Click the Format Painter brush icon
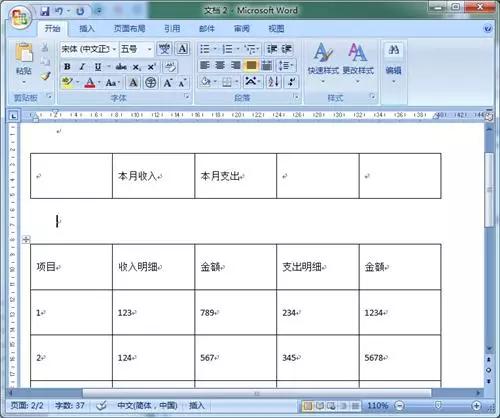Image resolution: width=500 pixels, height=418 pixels. (46, 76)
